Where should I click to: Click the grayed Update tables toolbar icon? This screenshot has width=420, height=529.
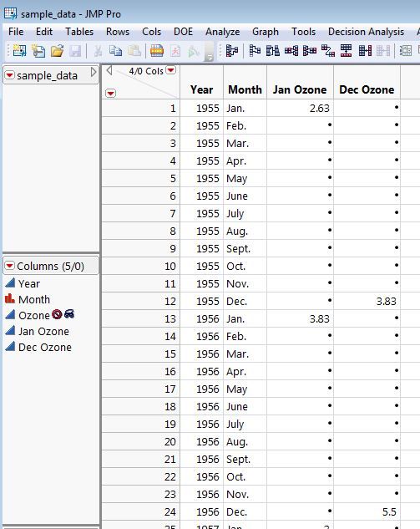coord(383,51)
